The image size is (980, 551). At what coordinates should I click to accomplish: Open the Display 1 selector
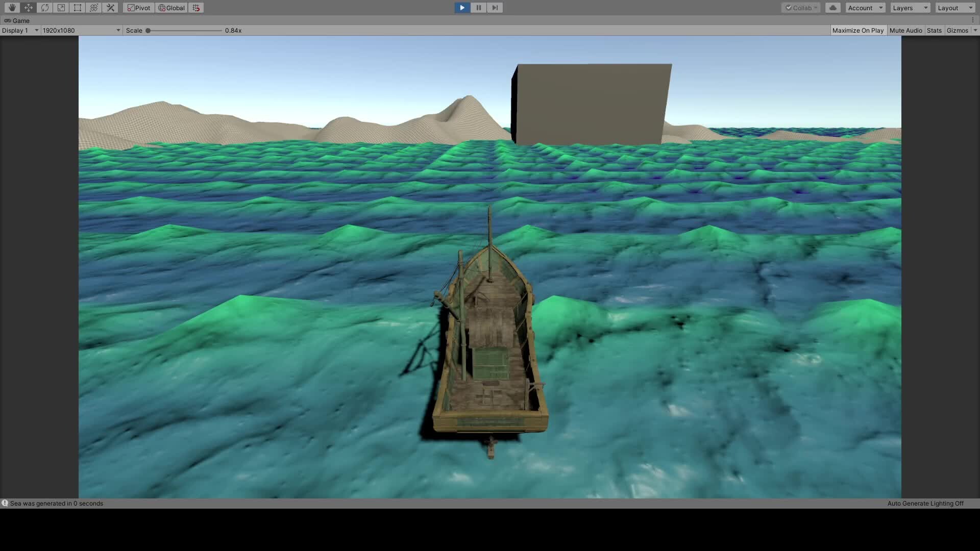click(19, 30)
